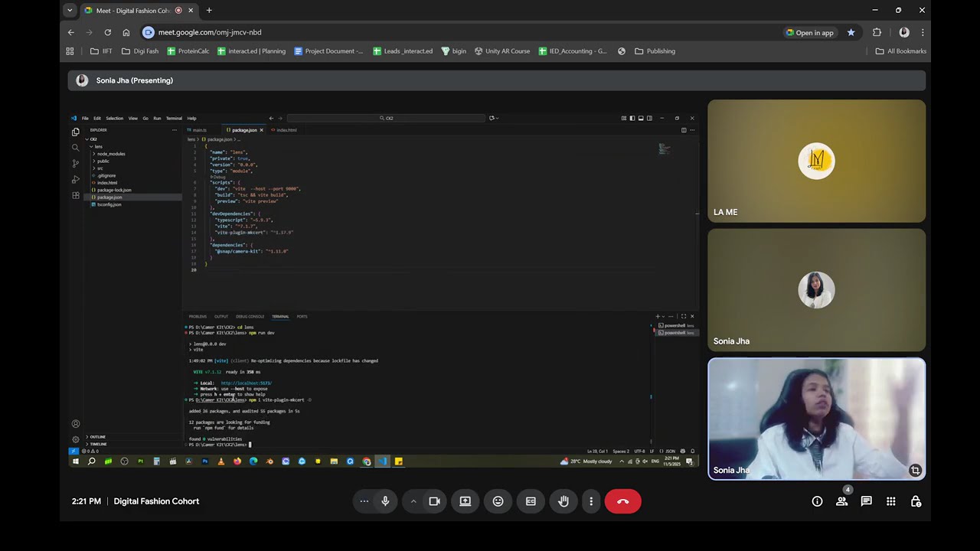Expand OUTLINE section in VS Code sidebar
The image size is (980, 551).
pos(97,437)
